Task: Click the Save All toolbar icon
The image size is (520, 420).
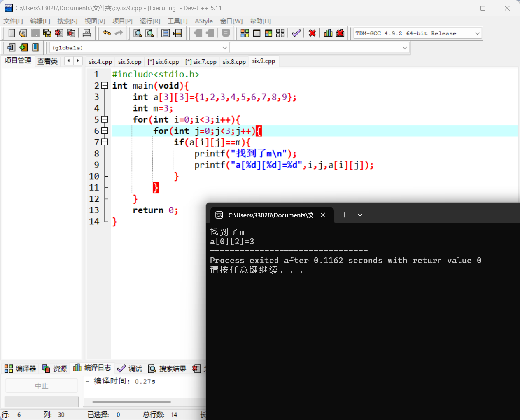Action: click(x=47, y=33)
